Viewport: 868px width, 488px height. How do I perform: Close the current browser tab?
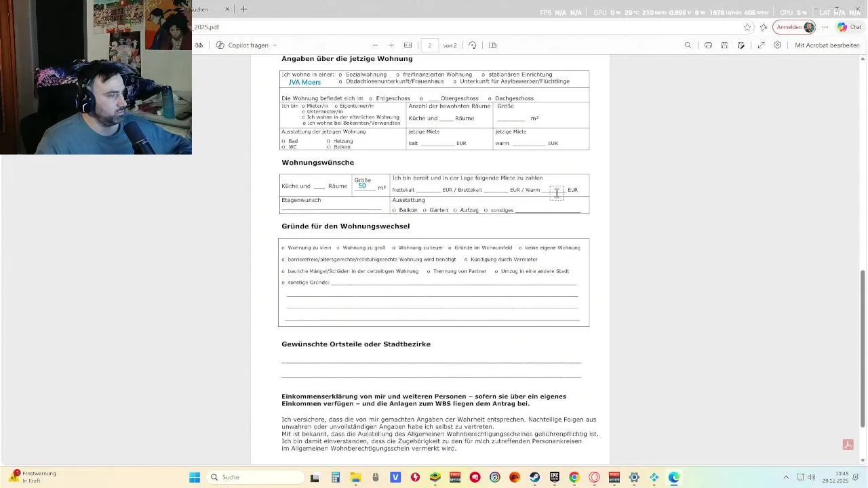click(227, 9)
